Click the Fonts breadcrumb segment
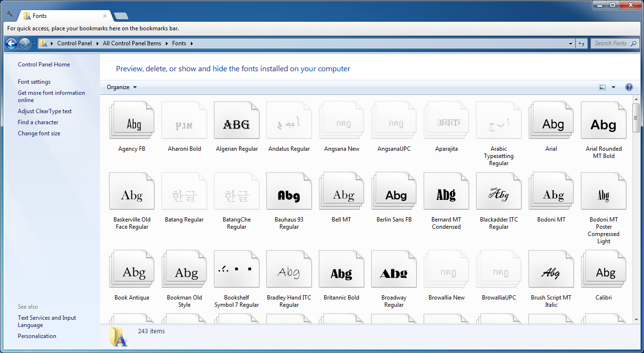Viewport: 644px width, 353px height. pos(179,43)
